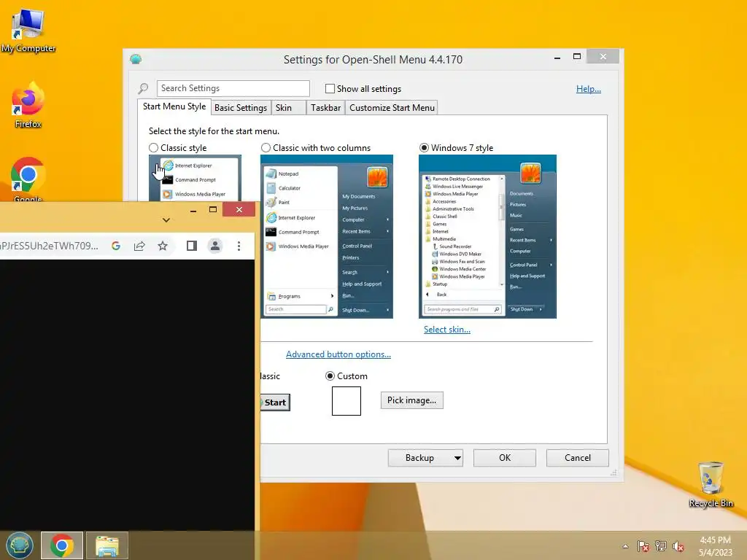Maximize the Open-Shell settings window
Image resolution: width=747 pixels, height=560 pixels.
pos(577,57)
